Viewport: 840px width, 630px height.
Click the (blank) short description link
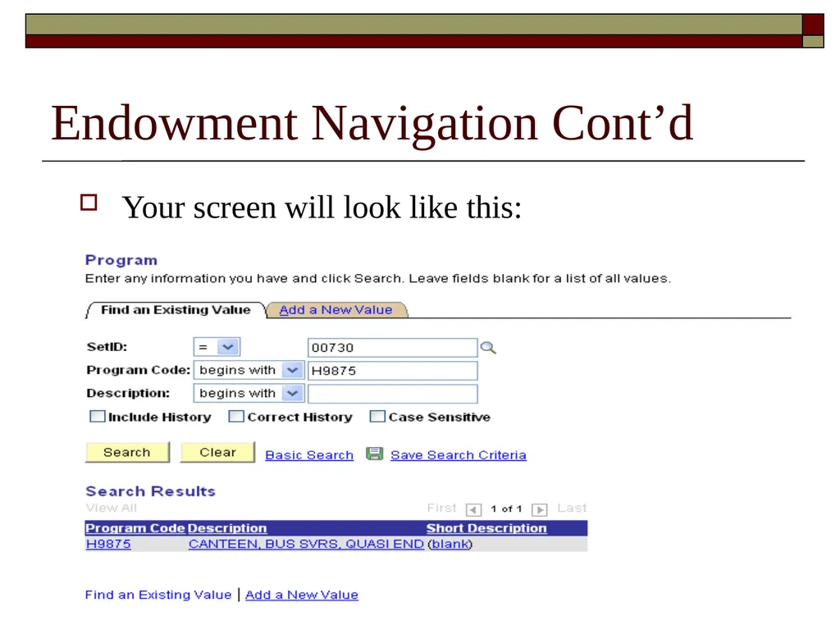click(450, 544)
